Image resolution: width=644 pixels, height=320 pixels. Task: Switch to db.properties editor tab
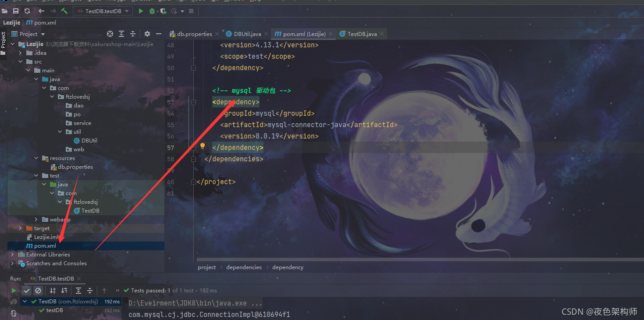(194, 34)
